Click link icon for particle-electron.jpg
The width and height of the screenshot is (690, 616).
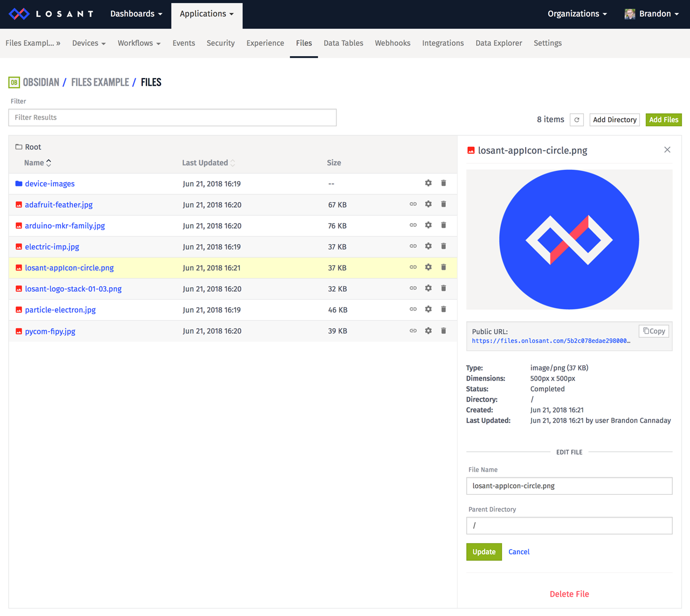click(x=413, y=309)
